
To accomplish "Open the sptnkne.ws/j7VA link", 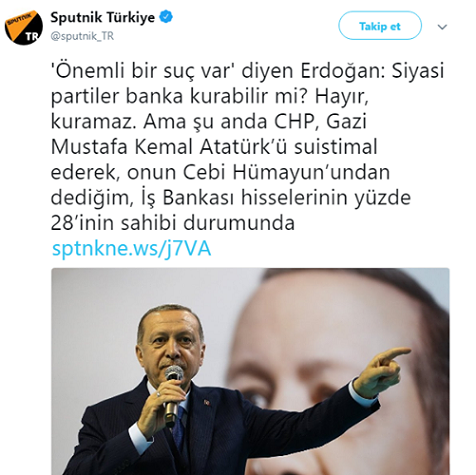I will tap(132, 249).
